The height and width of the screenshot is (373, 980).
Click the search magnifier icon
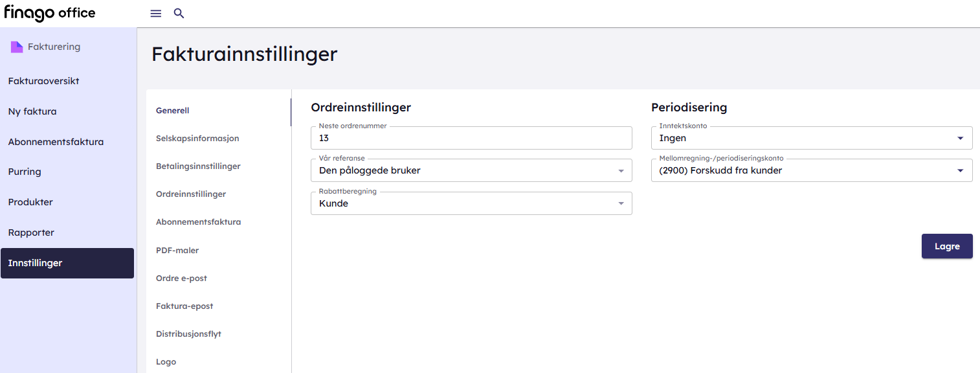point(179,14)
